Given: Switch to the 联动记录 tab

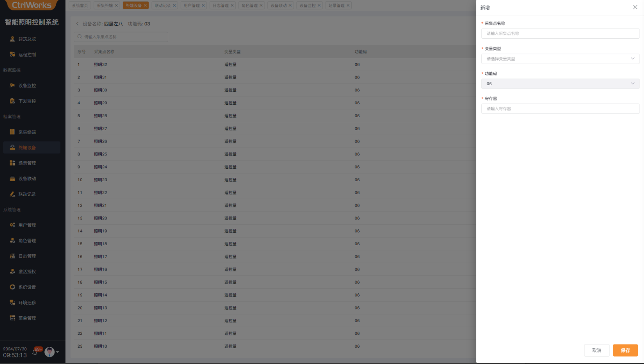Looking at the screenshot, I should (x=162, y=5).
